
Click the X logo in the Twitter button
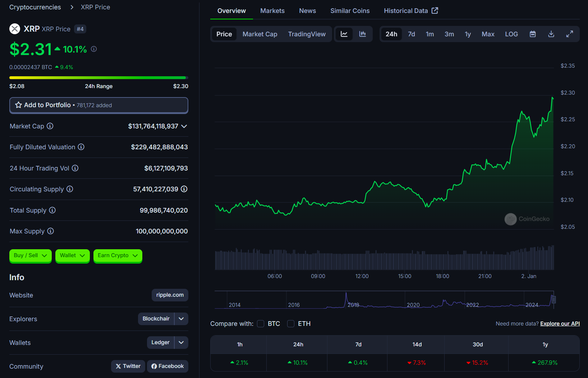[118, 366]
